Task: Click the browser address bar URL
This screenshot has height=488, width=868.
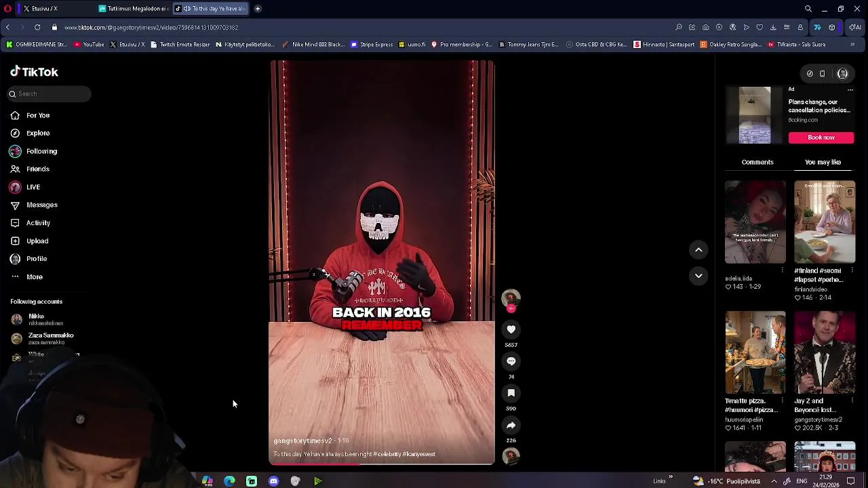Action: coord(151,28)
